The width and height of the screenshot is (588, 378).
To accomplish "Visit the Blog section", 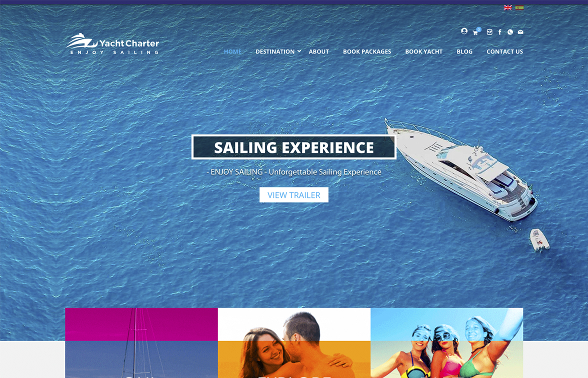I will [x=464, y=52].
